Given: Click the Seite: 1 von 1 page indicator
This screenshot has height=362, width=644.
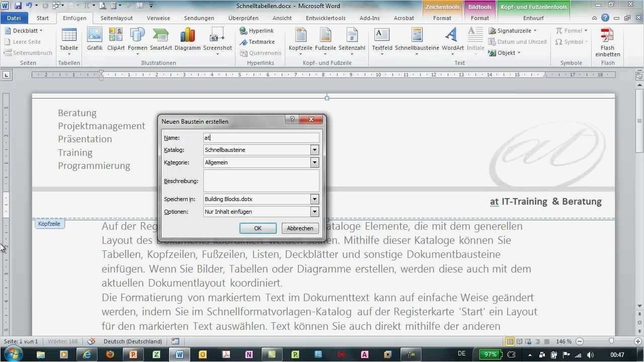Looking at the screenshot, I should [x=21, y=341].
